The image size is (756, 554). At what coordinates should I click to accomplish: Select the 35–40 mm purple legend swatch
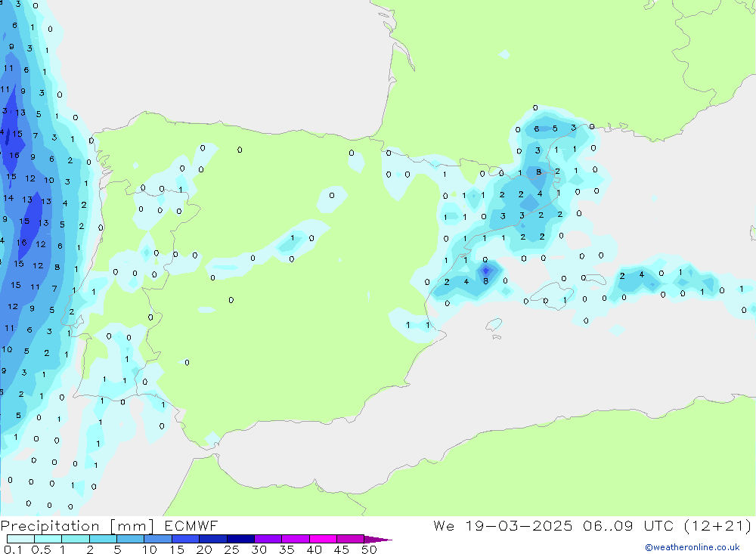point(295,539)
